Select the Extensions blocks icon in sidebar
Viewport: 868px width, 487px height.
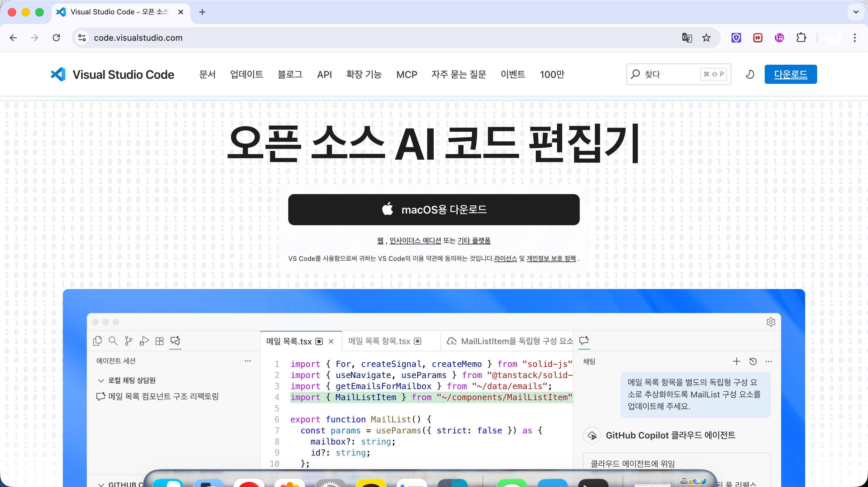(x=160, y=341)
